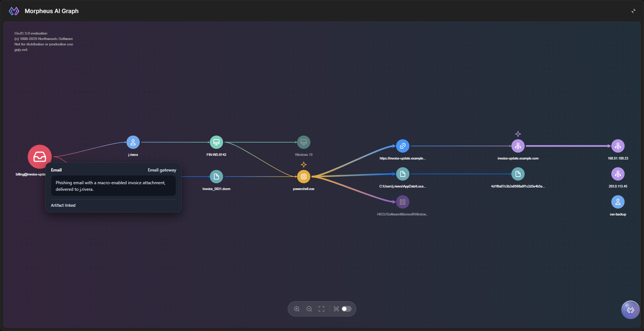Click the sparkle marker above invoice-update.example.com

pos(518,134)
